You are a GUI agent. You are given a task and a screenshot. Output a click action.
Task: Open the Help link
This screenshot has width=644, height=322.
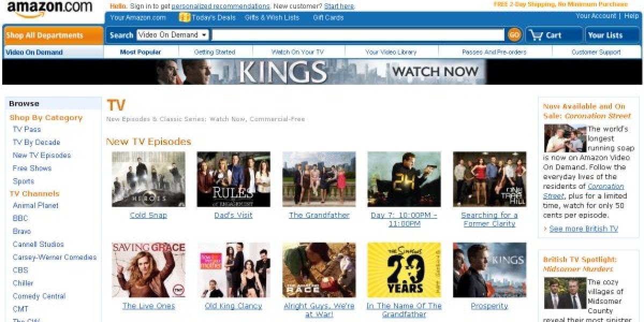631,16
